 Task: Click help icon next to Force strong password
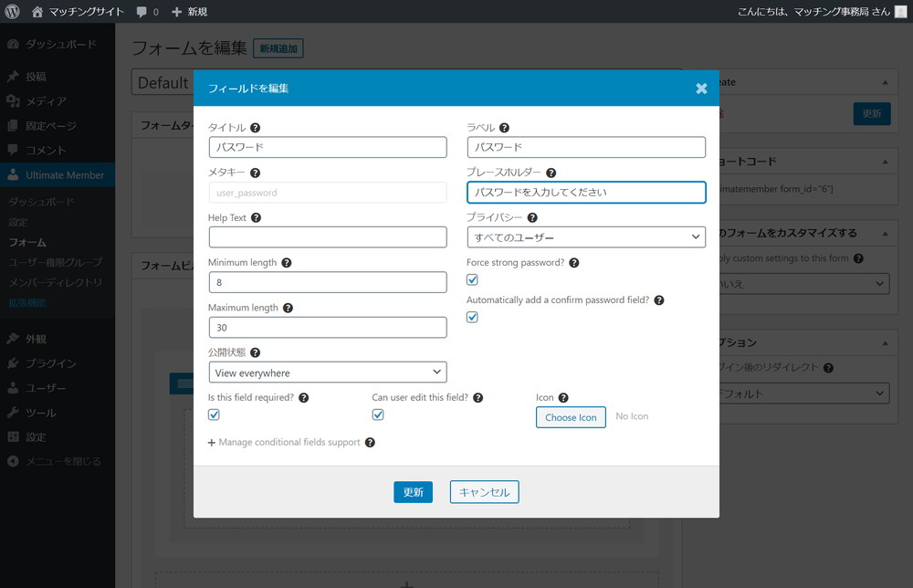pyautogui.click(x=574, y=263)
